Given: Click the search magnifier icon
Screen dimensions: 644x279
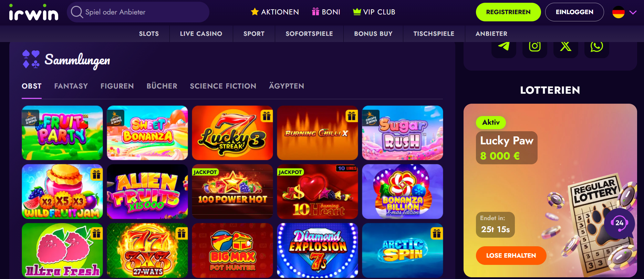Looking at the screenshot, I should [x=77, y=12].
